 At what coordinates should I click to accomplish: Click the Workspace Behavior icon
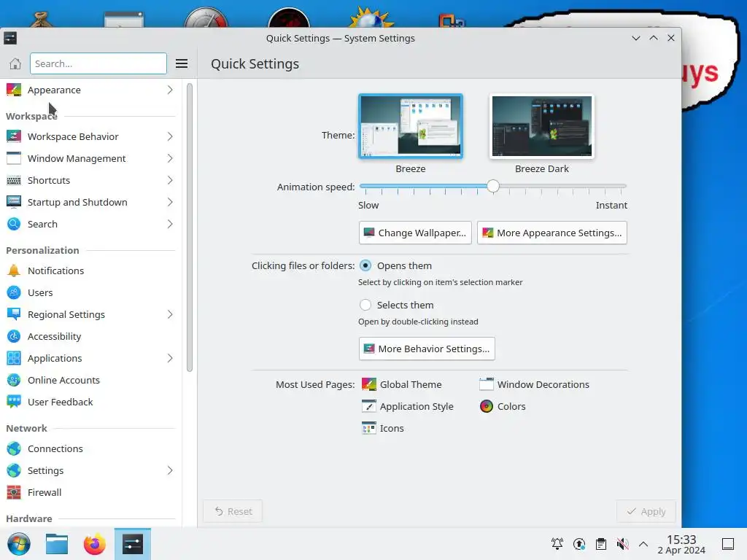click(14, 136)
